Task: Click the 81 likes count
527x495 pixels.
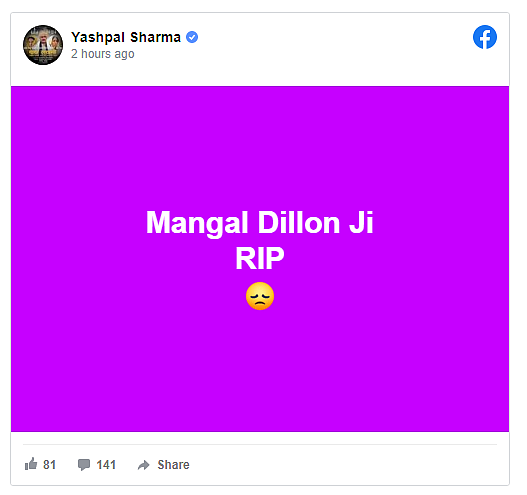Action: [x=49, y=464]
